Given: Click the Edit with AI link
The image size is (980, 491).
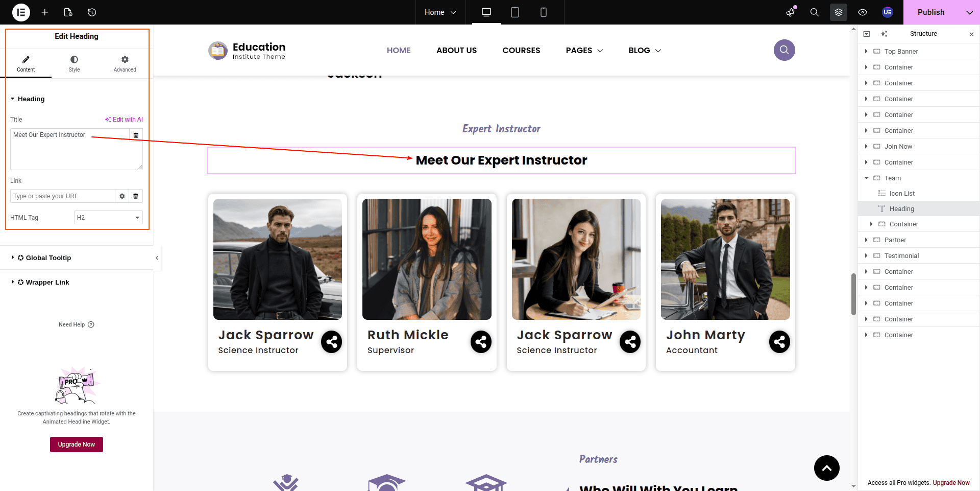Looking at the screenshot, I should [x=124, y=120].
